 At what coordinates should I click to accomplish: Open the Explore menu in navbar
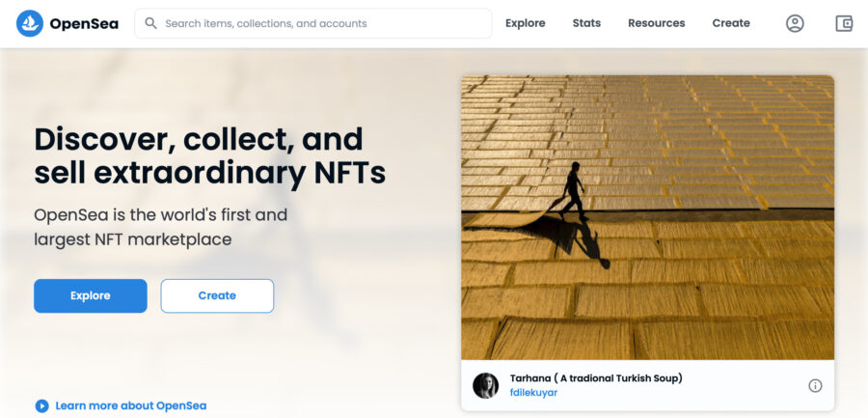(x=526, y=23)
